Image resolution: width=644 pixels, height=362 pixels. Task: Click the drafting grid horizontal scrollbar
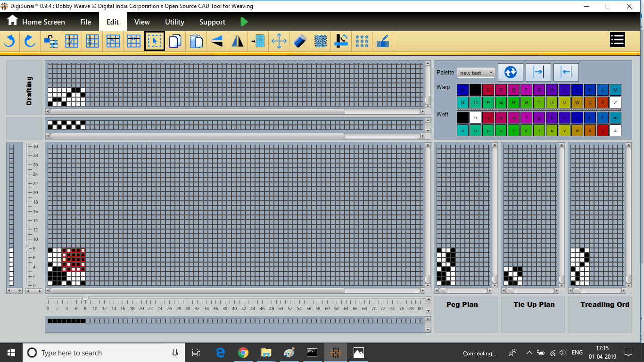coord(198,112)
